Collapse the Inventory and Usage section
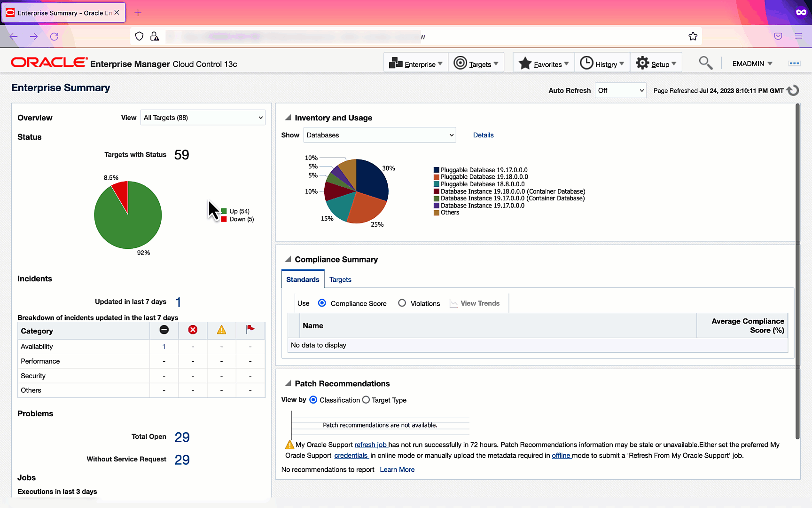 pos(288,118)
